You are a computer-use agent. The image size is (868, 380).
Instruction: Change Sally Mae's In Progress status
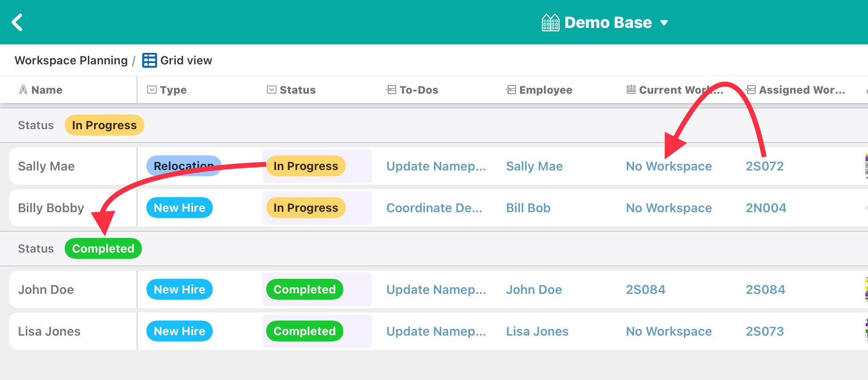pyautogui.click(x=306, y=166)
